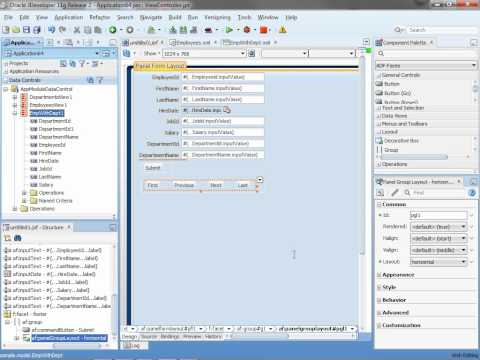Click the HireDate calendar picker icon

point(227,110)
